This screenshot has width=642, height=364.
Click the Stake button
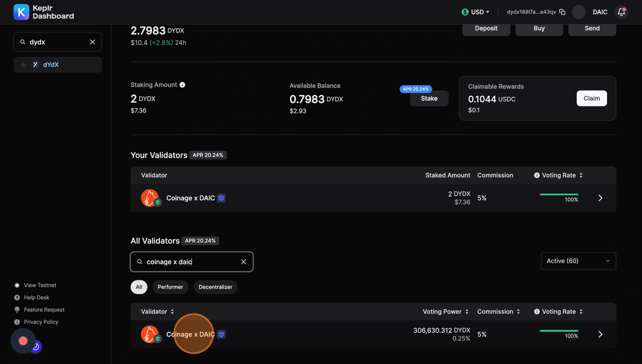429,99
